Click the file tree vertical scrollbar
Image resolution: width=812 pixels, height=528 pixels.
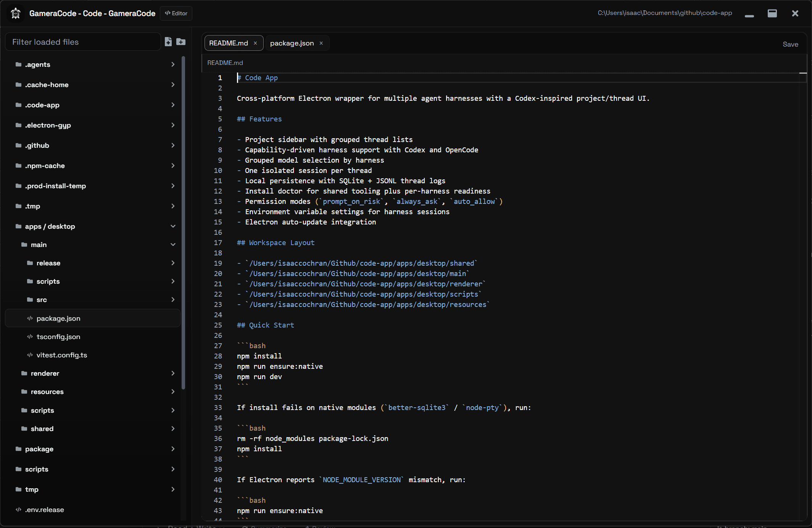click(184, 223)
